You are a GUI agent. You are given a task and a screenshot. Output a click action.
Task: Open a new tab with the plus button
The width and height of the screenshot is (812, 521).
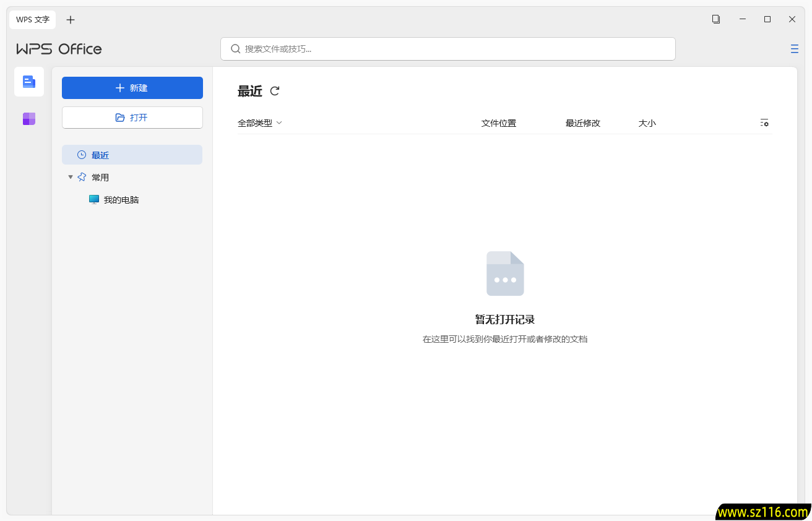[71, 19]
